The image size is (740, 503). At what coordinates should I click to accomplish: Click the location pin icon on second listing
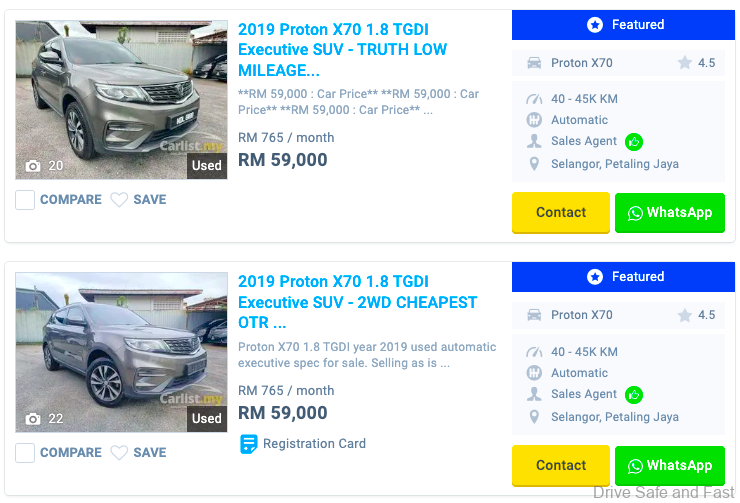tap(534, 417)
